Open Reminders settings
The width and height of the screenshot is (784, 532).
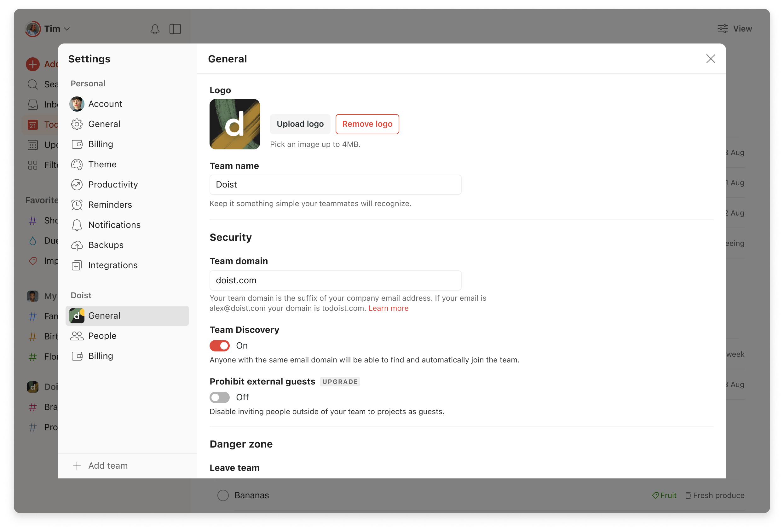click(x=110, y=205)
